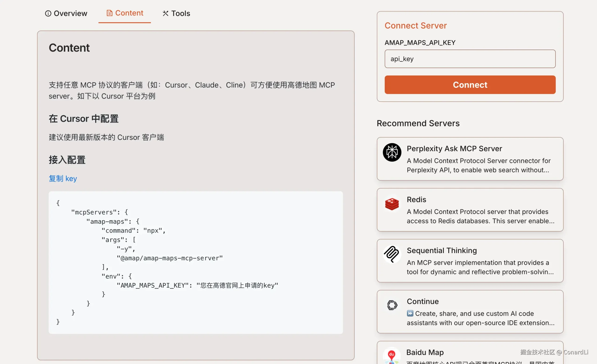Screen dimensions: 597x364
Task: Focus the AMAP_MAPS_API_KEY input field
Action: tap(470, 59)
